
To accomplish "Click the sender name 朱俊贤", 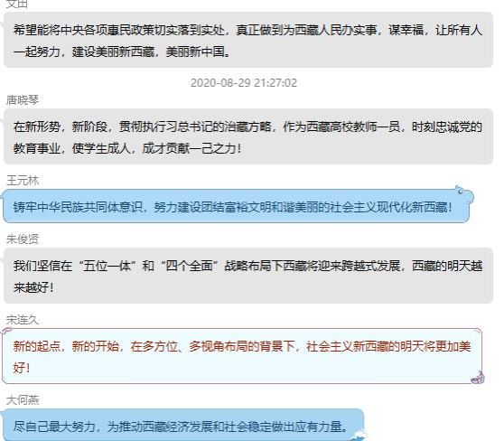I will tap(23, 239).
